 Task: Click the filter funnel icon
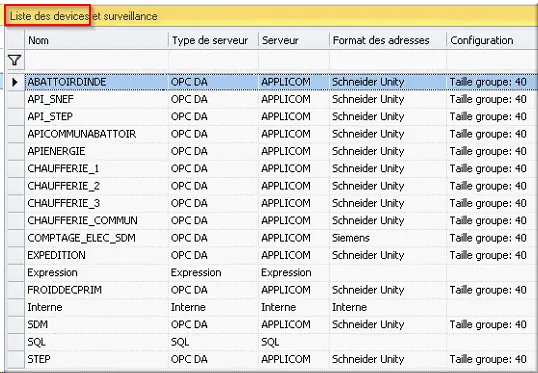(14, 60)
